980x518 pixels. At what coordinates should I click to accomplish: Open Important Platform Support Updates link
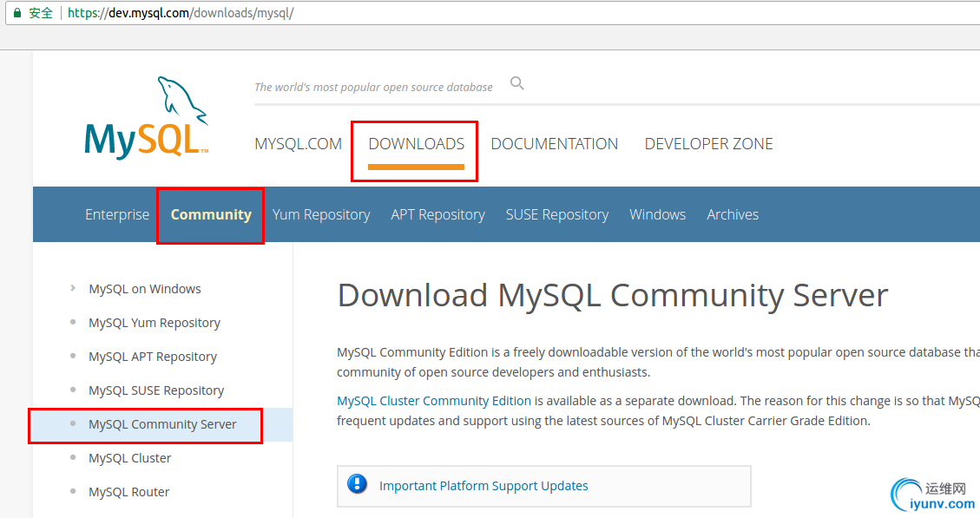pos(483,486)
